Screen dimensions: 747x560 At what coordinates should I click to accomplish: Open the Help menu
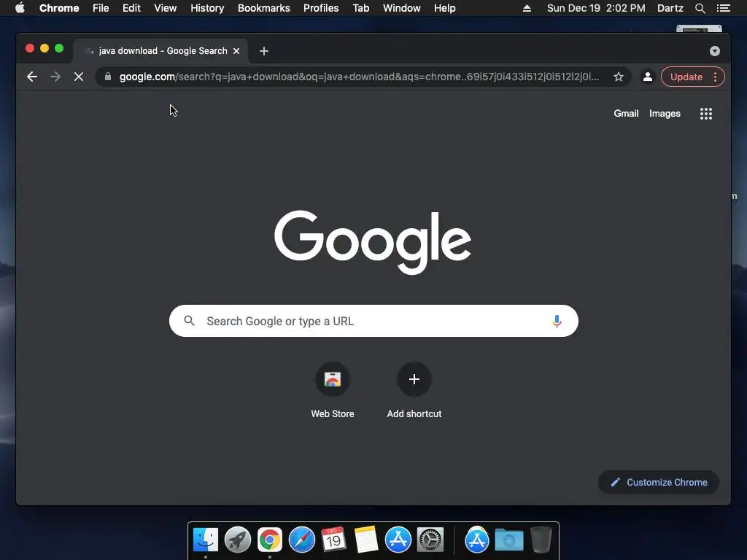(444, 8)
